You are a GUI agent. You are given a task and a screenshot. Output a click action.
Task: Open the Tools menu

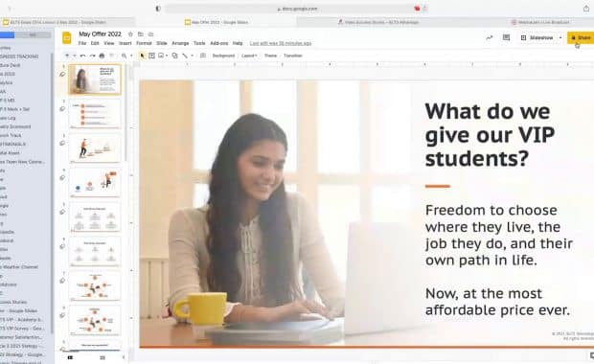point(199,43)
